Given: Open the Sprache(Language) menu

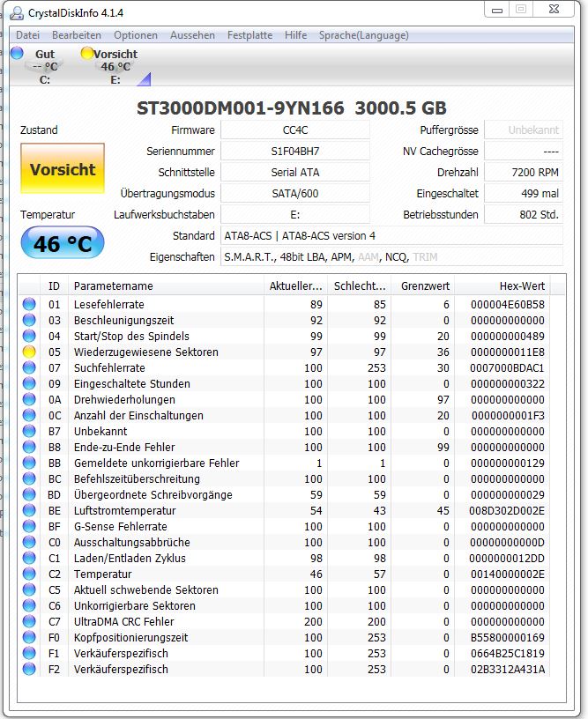Looking at the screenshot, I should 364,35.
